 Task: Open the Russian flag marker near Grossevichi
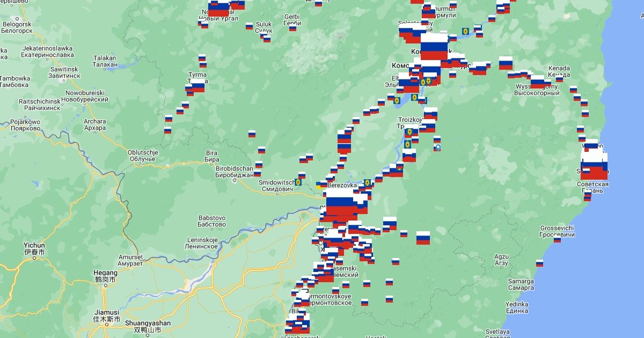pos(558,239)
